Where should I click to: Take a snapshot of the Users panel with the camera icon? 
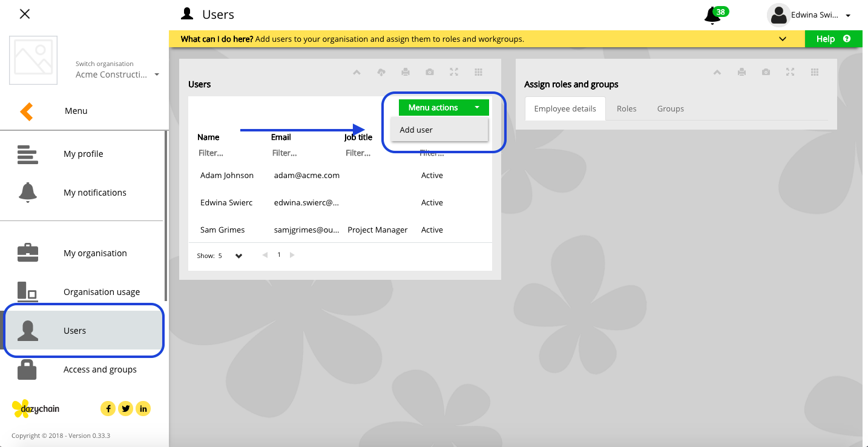[430, 72]
